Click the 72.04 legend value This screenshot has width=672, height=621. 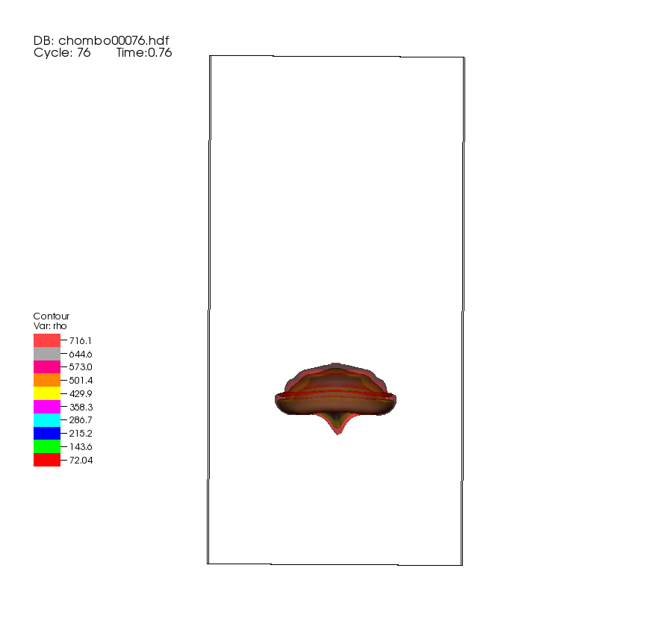pyautogui.click(x=81, y=460)
